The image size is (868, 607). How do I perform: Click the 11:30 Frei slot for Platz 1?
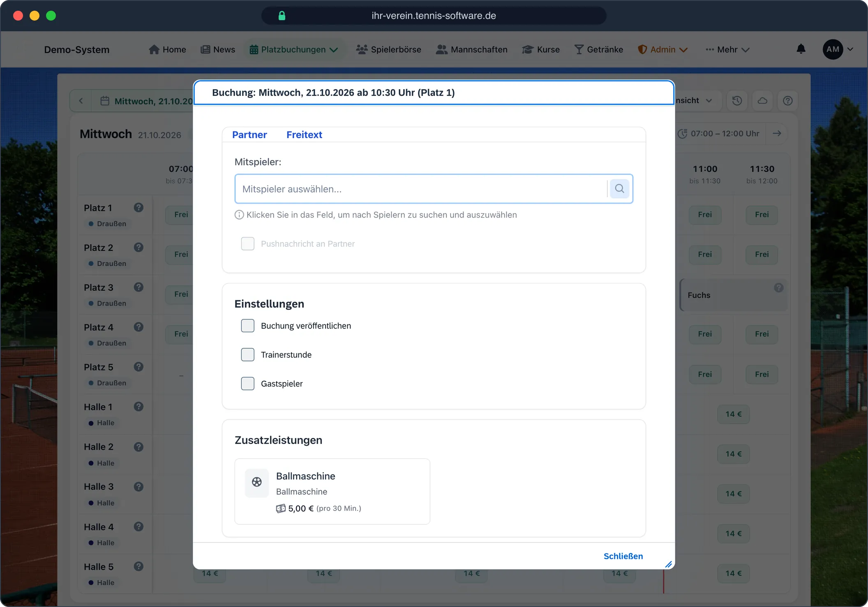[x=762, y=214]
